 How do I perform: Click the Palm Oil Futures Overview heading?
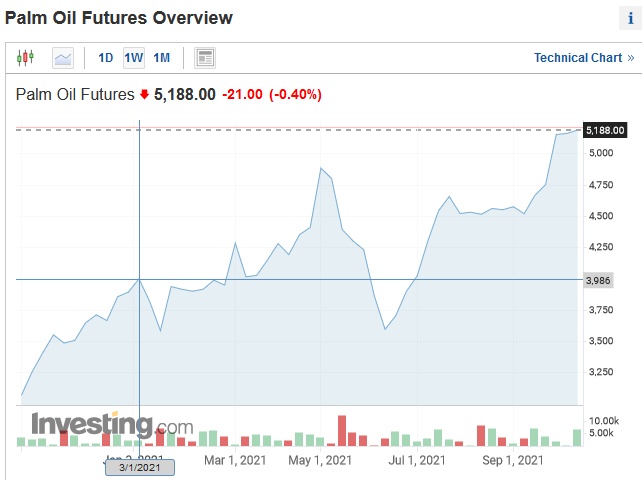click(x=119, y=18)
